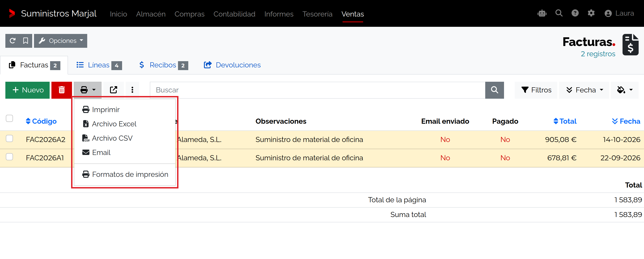Go to Contabilidad in the top navigation
This screenshot has height=259, width=644.
234,14
